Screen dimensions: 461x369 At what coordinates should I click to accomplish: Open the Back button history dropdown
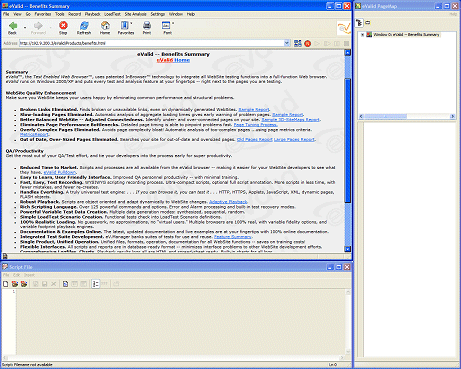pyautogui.click(x=25, y=27)
